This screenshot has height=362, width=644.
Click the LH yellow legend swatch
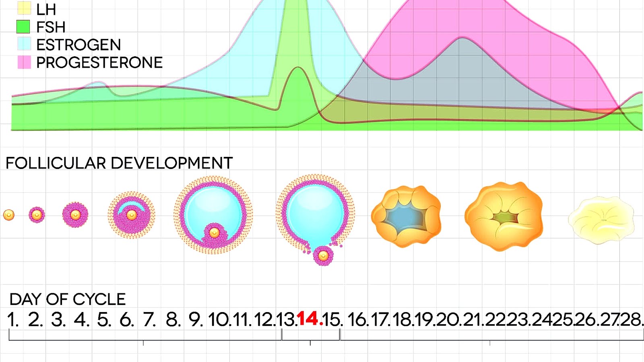[24, 8]
